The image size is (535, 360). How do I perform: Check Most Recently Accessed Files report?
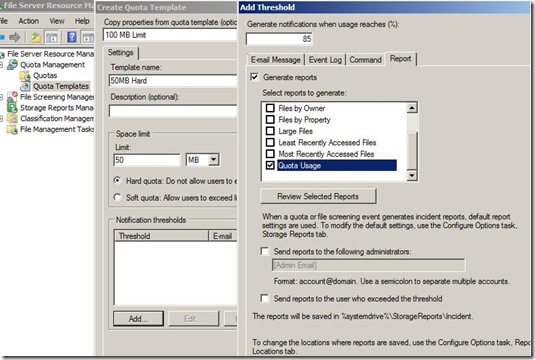[x=270, y=154]
